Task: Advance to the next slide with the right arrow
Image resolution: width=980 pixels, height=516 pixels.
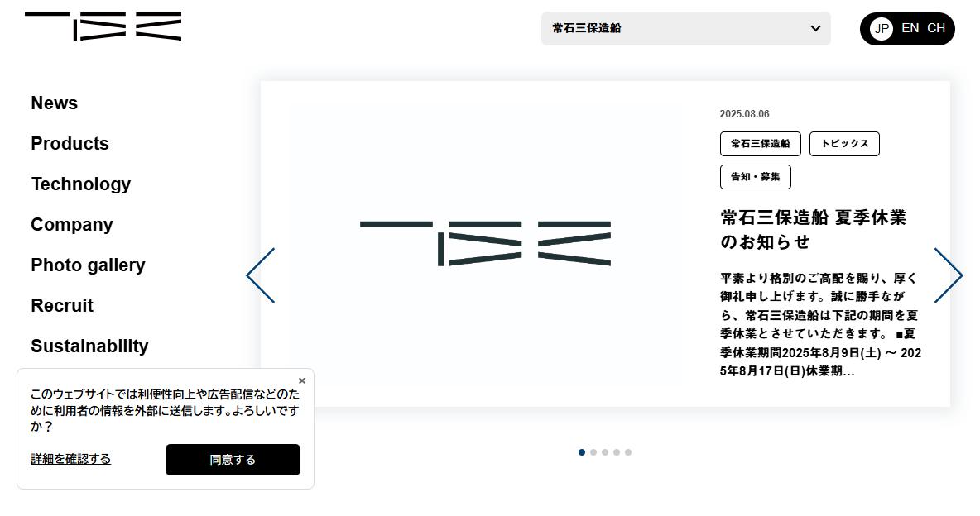Action: [x=949, y=275]
